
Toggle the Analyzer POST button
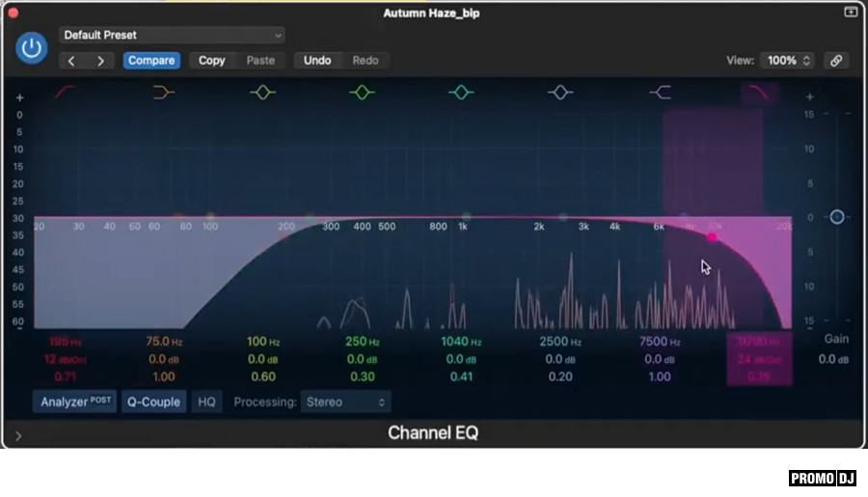pos(75,401)
